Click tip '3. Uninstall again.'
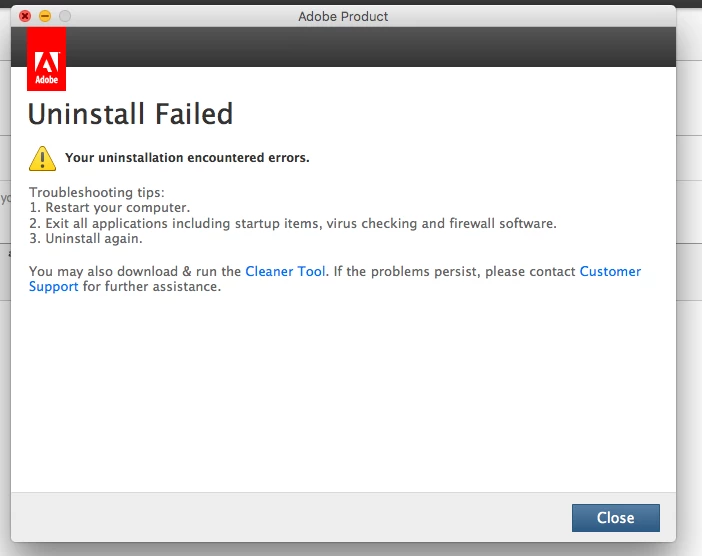 tap(86, 238)
